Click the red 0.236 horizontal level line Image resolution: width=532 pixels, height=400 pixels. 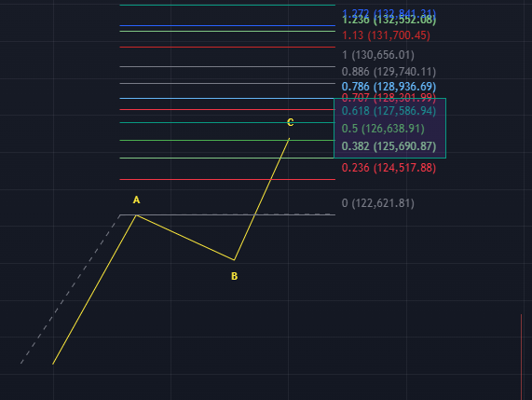tap(227, 179)
